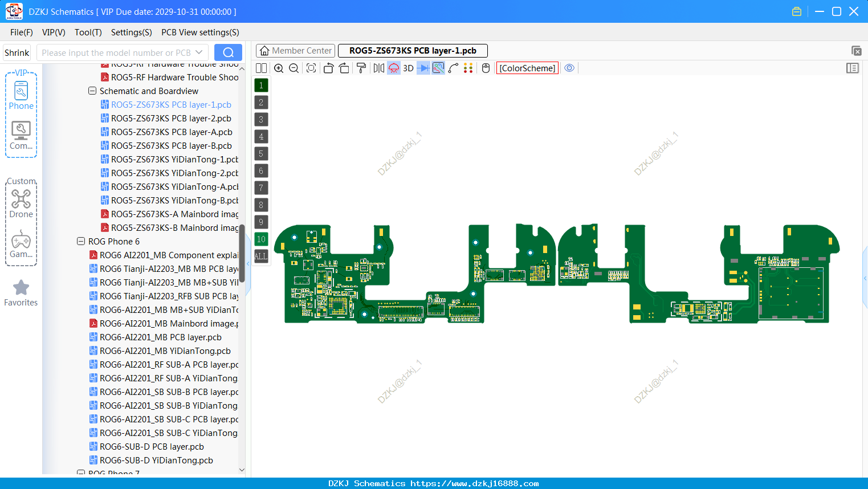868x489 pixels.
Task: Open the Tool(T) menu
Action: pos(88,32)
